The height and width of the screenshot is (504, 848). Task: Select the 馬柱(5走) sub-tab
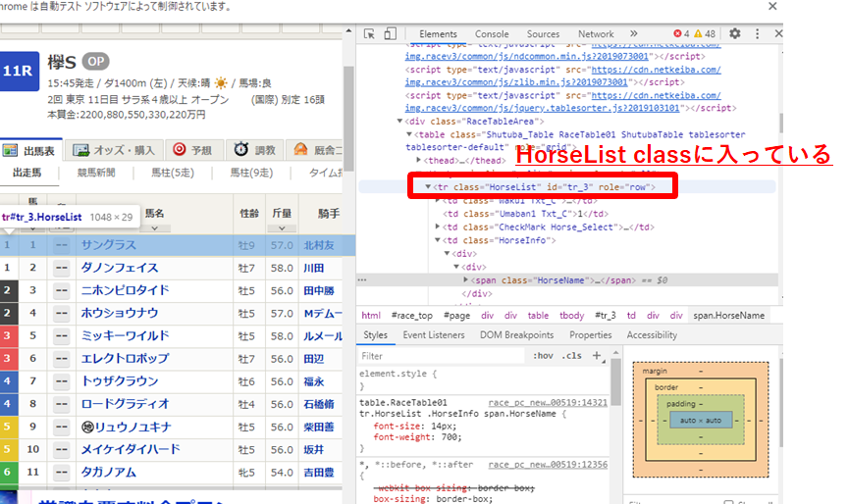[172, 173]
